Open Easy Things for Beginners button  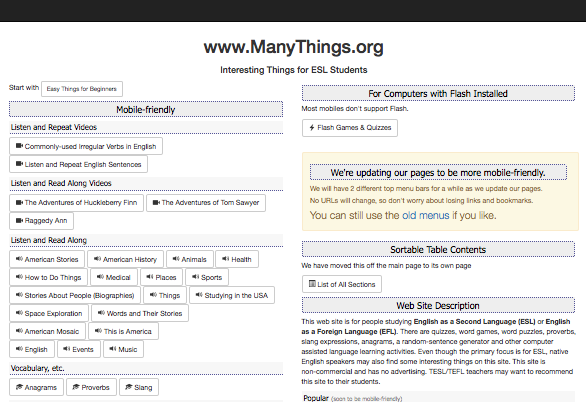82,89
